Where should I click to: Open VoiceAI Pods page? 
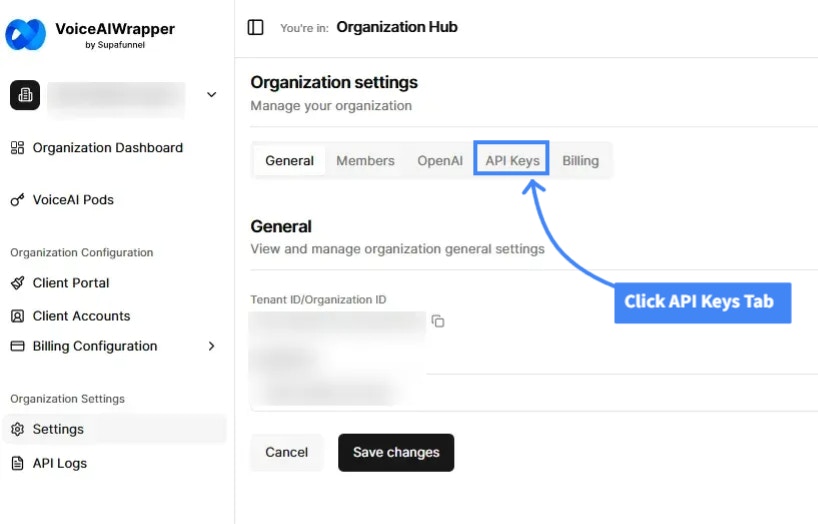[x=73, y=200]
